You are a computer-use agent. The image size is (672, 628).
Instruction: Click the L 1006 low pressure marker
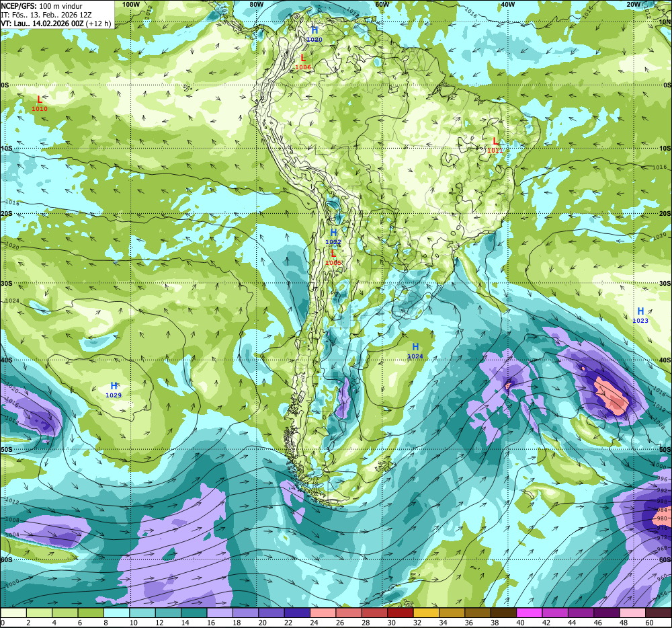303,62
